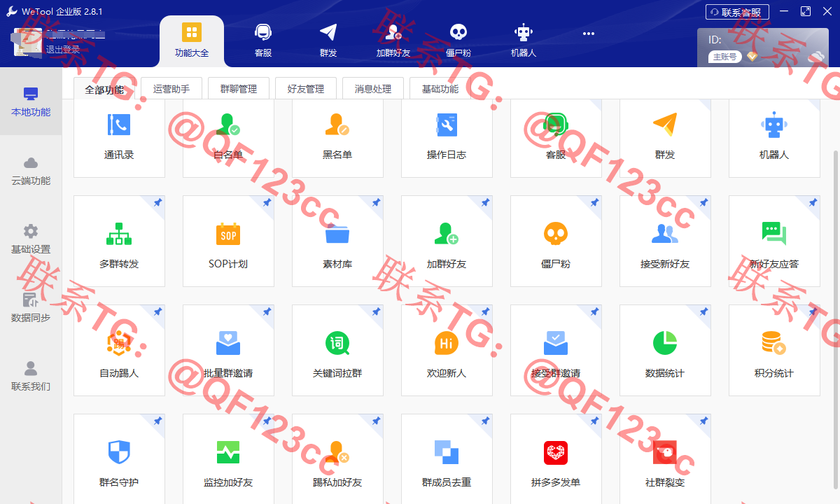Open the 黑名单 function card
The width and height of the screenshot is (840, 504).
[x=337, y=138]
